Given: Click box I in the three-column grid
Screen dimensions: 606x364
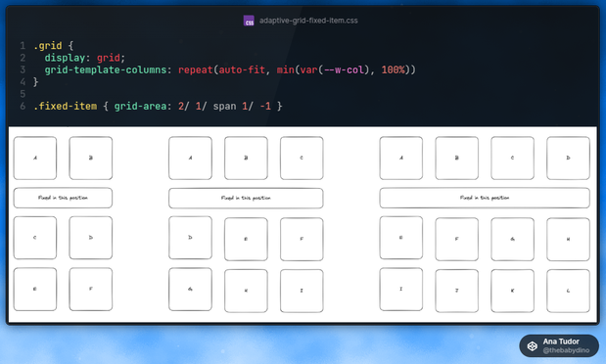Looking at the screenshot, I should (302, 291).
